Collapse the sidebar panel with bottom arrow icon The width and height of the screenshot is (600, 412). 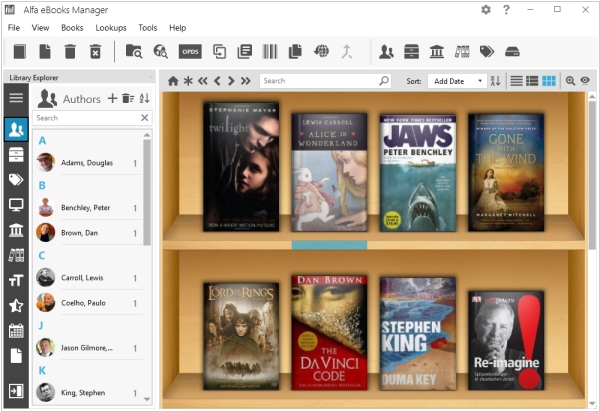click(16, 390)
